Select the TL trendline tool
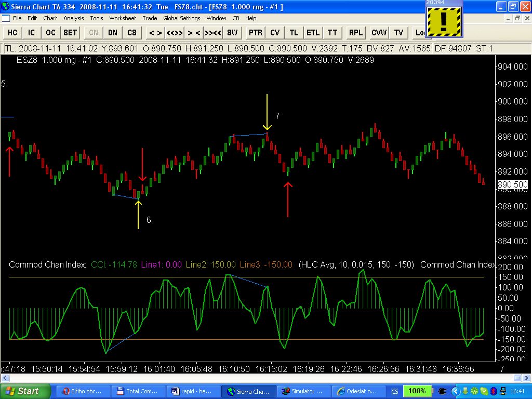Viewport: 532px width, 399px height. (x=294, y=33)
